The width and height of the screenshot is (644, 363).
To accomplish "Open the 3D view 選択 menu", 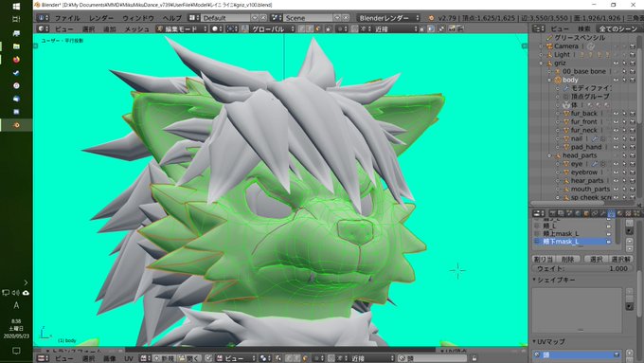I will [x=88, y=29].
